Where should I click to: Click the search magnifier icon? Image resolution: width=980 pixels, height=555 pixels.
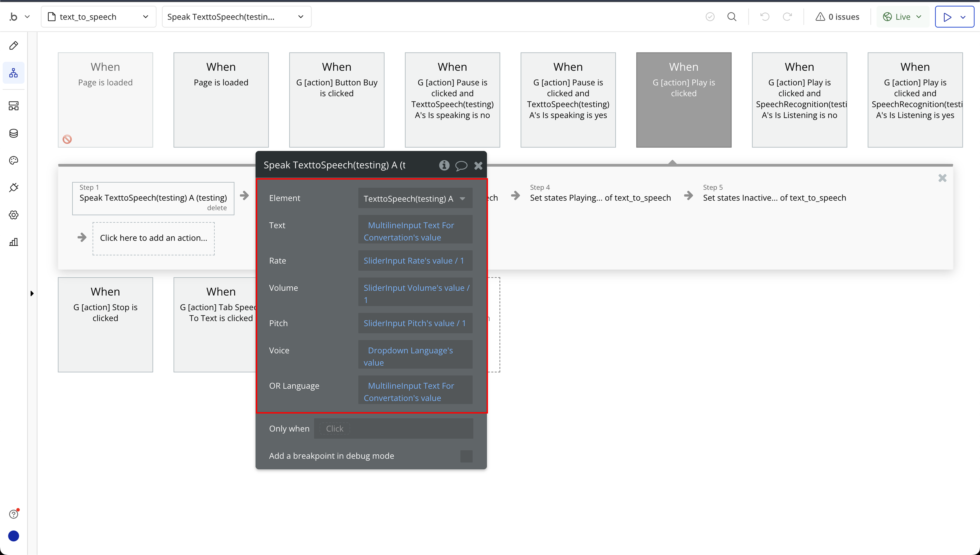731,17
